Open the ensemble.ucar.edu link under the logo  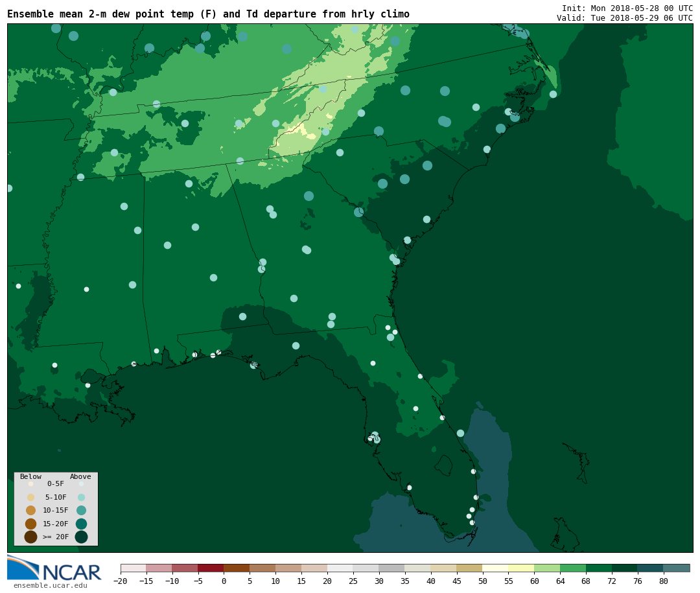pyautogui.click(x=50, y=586)
